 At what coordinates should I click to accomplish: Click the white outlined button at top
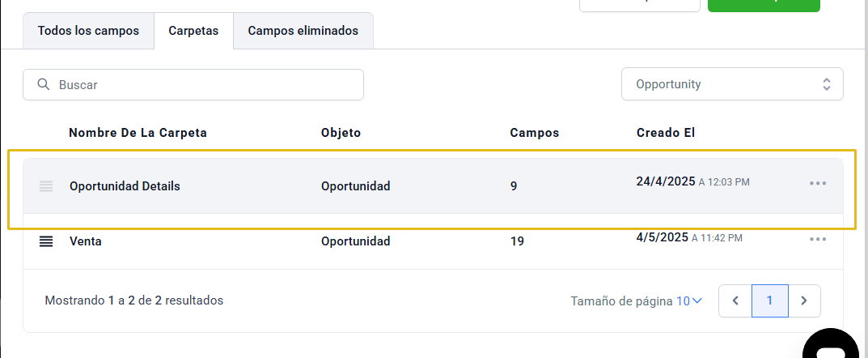coord(640,6)
